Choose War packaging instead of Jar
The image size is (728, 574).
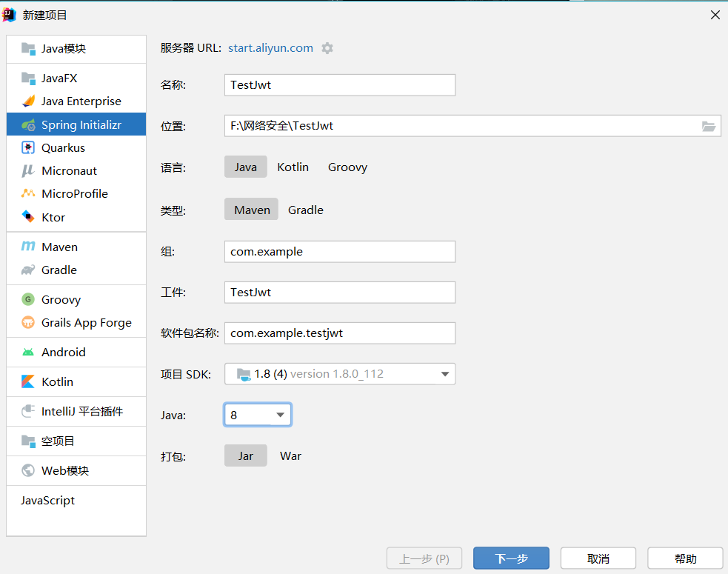point(290,456)
